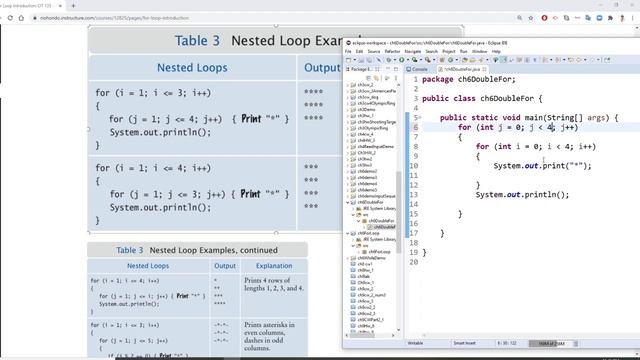Switch to the Console tab
This screenshot has width=640, height=360.
tap(417, 69)
